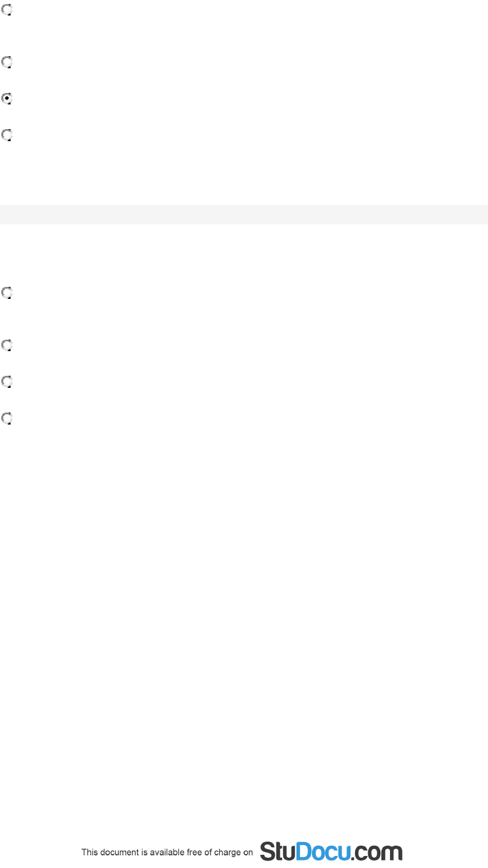Select the radio button just below the filled one
Screen dimensions: 488x868
[x=7, y=135]
